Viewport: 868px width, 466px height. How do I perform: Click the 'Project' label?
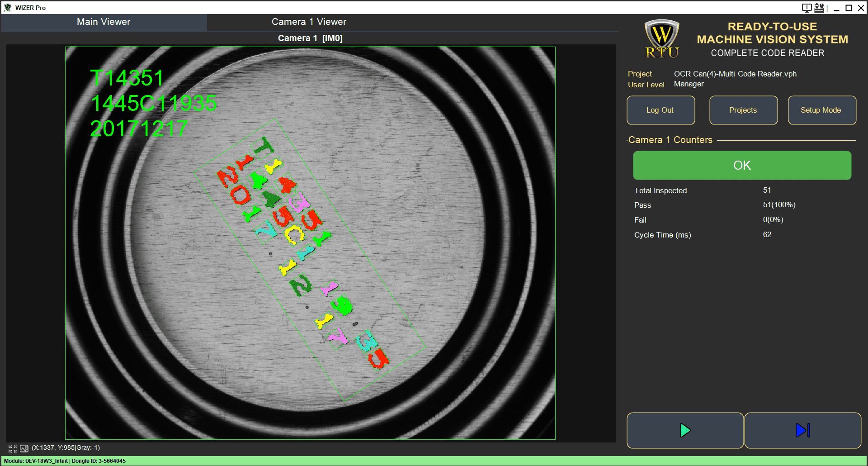tap(640, 74)
